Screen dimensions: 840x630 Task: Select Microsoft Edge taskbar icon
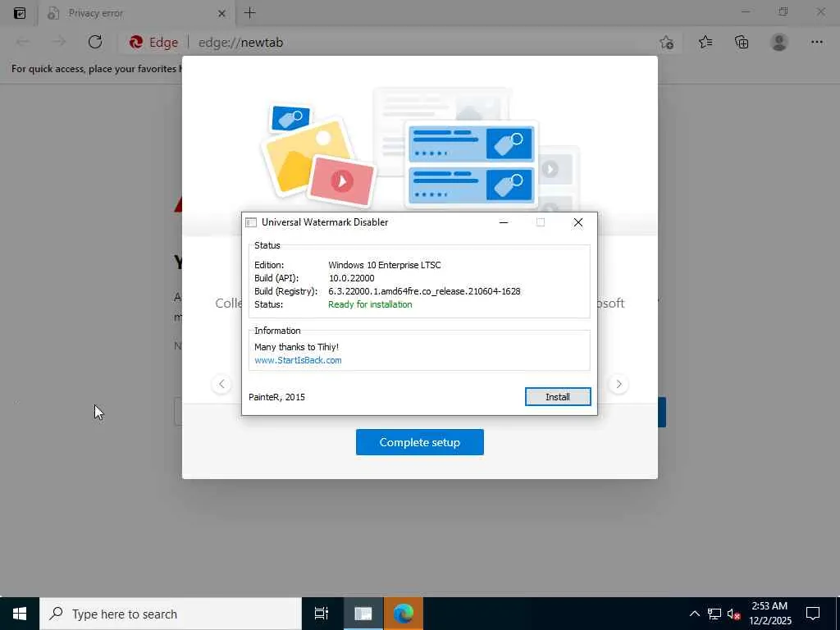pos(404,614)
